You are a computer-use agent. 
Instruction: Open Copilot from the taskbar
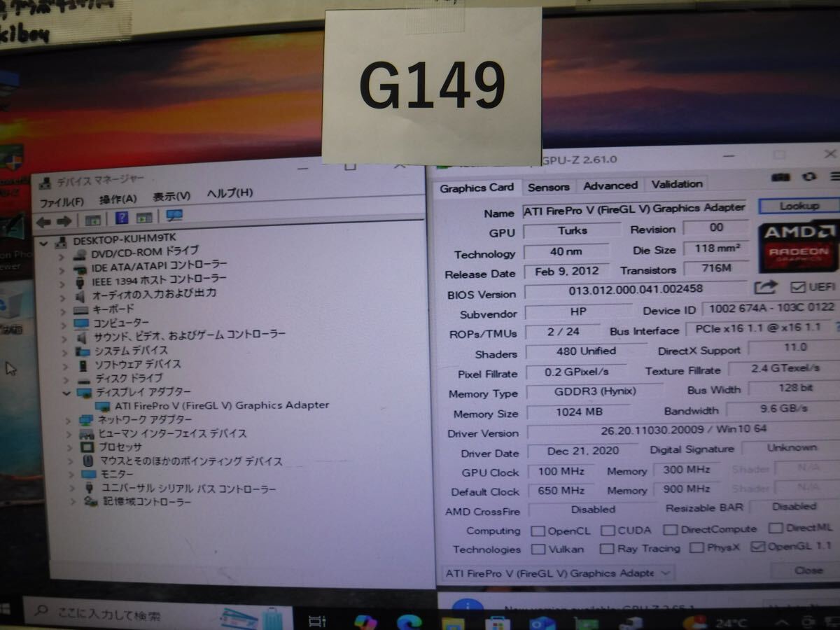(365, 622)
